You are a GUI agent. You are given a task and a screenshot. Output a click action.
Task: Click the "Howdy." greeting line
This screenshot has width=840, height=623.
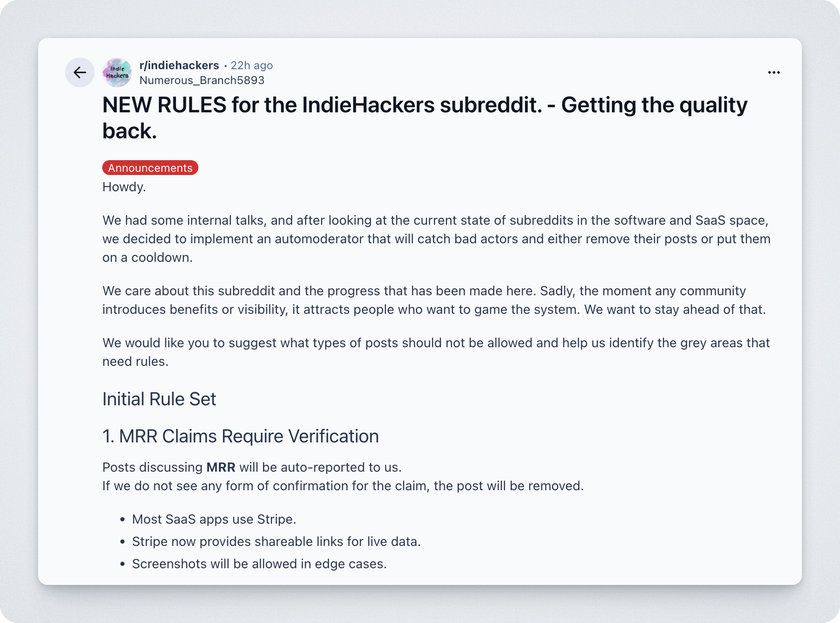pos(124,187)
